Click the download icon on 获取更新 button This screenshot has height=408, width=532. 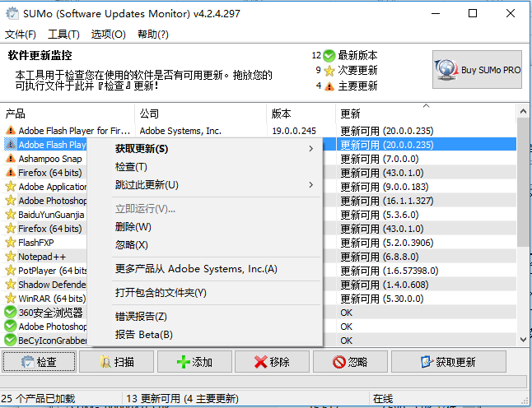click(x=426, y=362)
